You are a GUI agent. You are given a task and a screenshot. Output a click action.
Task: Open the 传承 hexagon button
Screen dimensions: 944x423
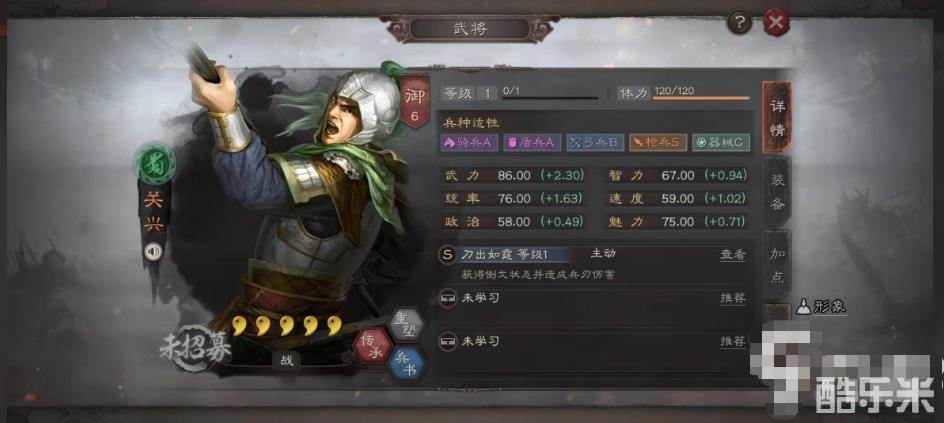pyautogui.click(x=373, y=345)
